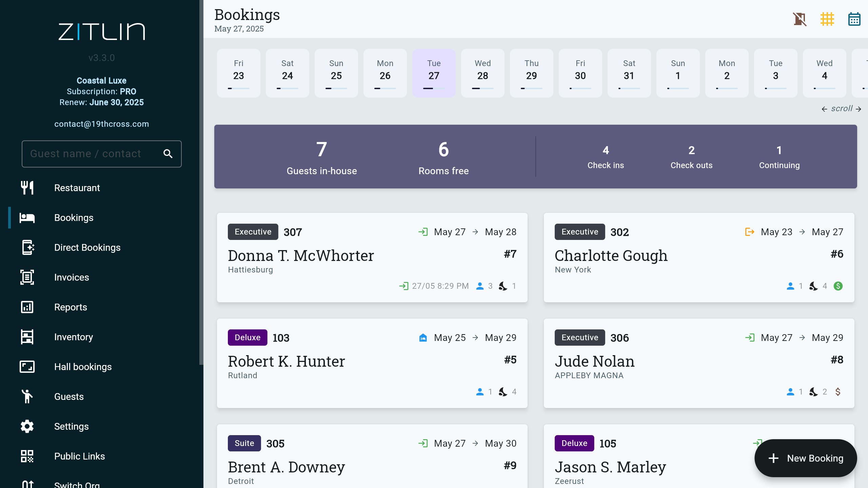
Task: Open the Public Links QR icon
Action: pyautogui.click(x=27, y=456)
